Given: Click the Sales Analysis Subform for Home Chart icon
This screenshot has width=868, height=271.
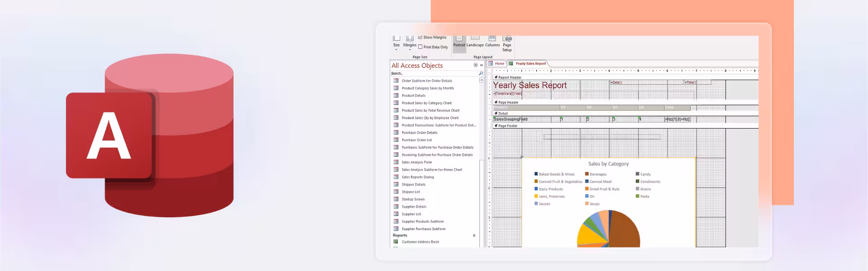Looking at the screenshot, I should click(x=396, y=169).
